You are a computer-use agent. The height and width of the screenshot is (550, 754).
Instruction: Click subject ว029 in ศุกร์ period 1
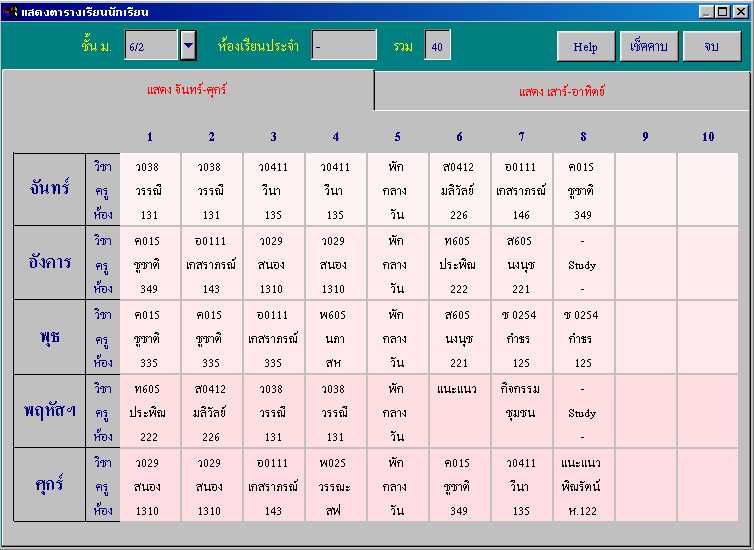(x=147, y=463)
